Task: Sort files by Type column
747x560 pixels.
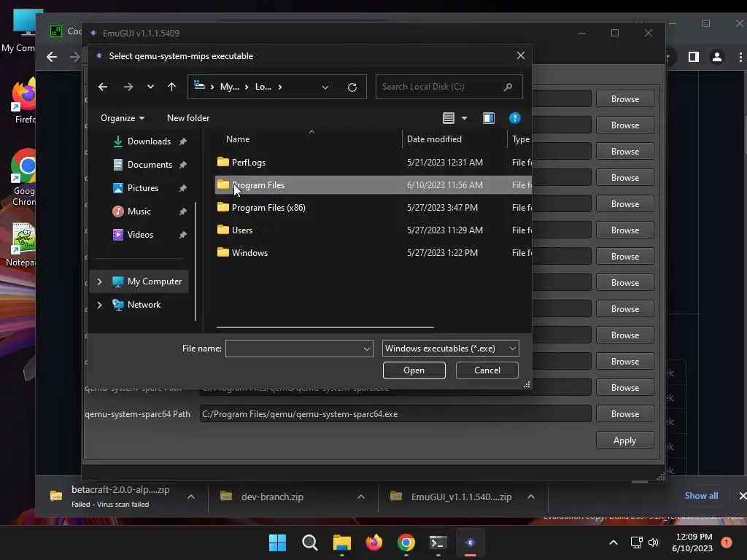Action: point(521,139)
